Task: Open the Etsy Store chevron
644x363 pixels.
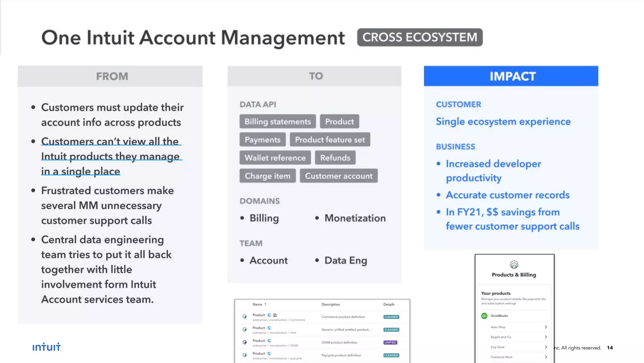Action: [546, 347]
